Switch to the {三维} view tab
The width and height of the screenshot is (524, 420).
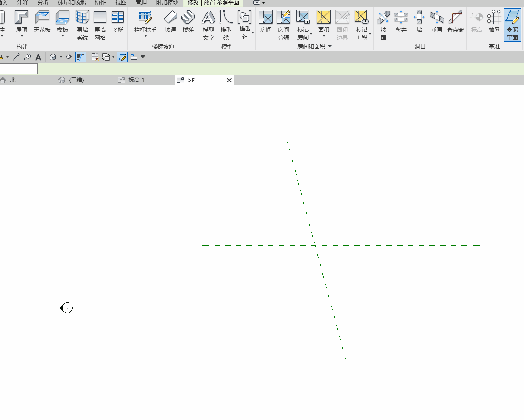(76, 80)
